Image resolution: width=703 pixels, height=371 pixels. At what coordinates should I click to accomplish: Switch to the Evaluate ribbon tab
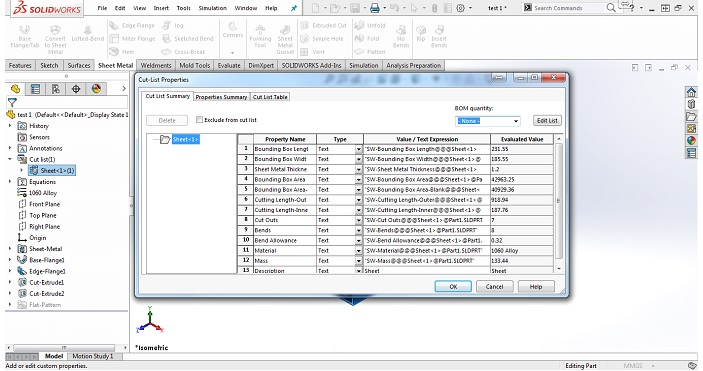(229, 65)
